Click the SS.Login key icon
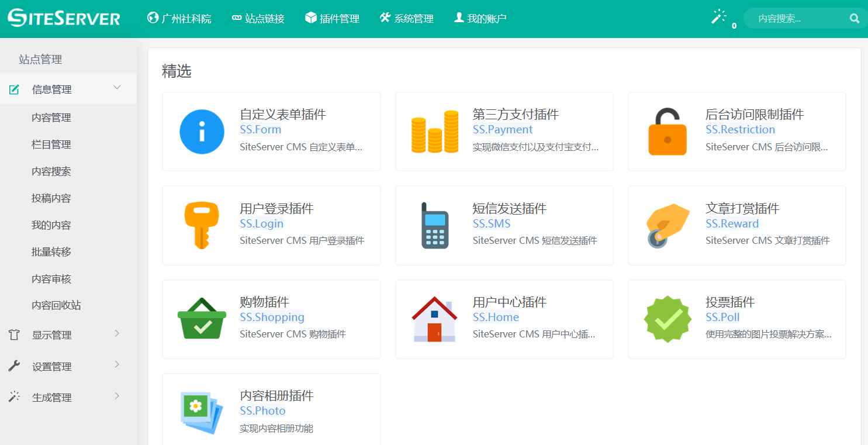This screenshot has width=868, height=445. 202,225
